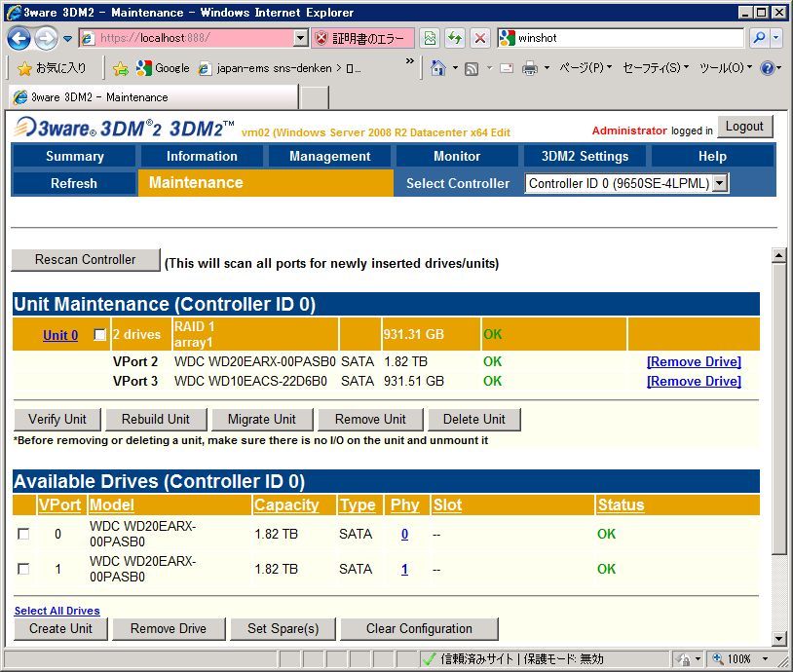This screenshot has height=672, width=793.
Task: Open the 100% zoom level dropdown
Action: [x=765, y=659]
